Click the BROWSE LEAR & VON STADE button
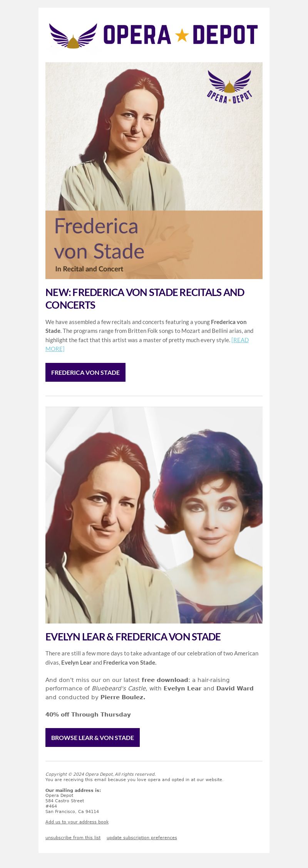308x868 pixels. pyautogui.click(x=92, y=737)
